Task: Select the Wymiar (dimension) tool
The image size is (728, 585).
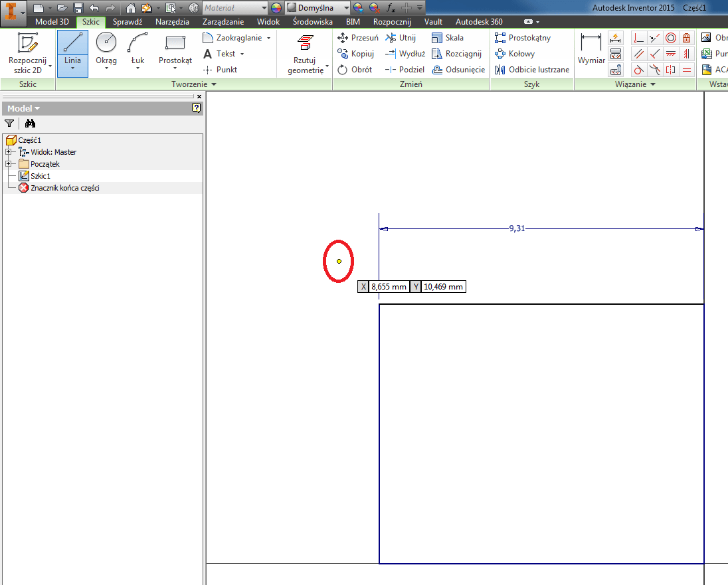Action: click(591, 50)
